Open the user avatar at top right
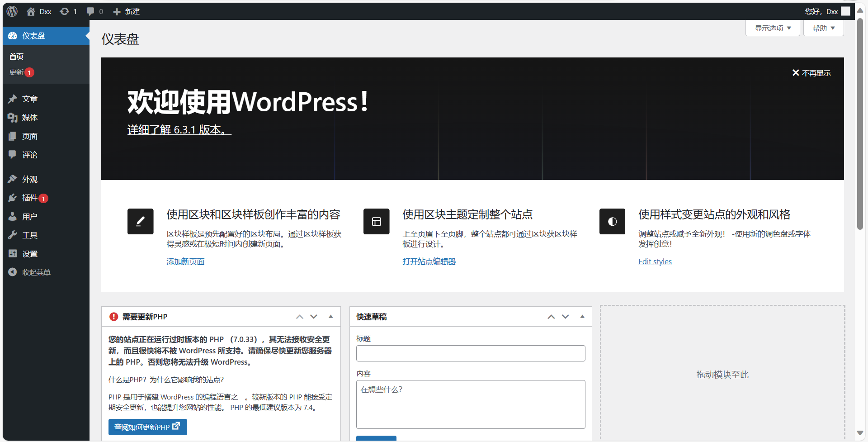Viewport: 868px width, 442px height. [846, 11]
